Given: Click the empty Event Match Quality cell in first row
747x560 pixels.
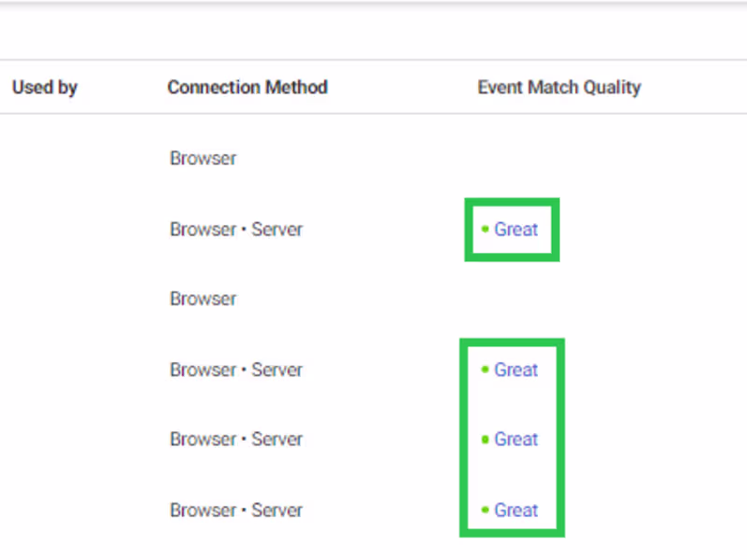Looking at the screenshot, I should click(559, 159).
